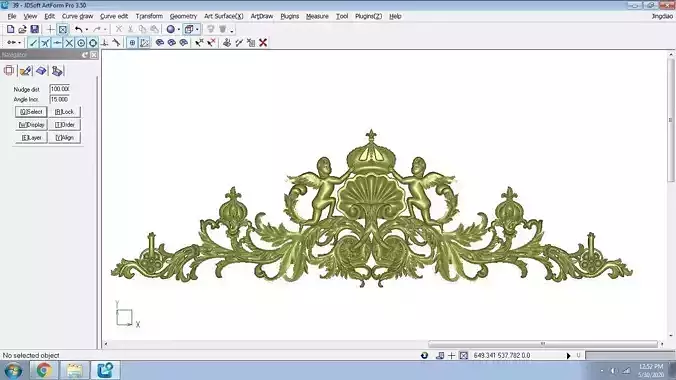Click the Windows Start button

(13, 371)
